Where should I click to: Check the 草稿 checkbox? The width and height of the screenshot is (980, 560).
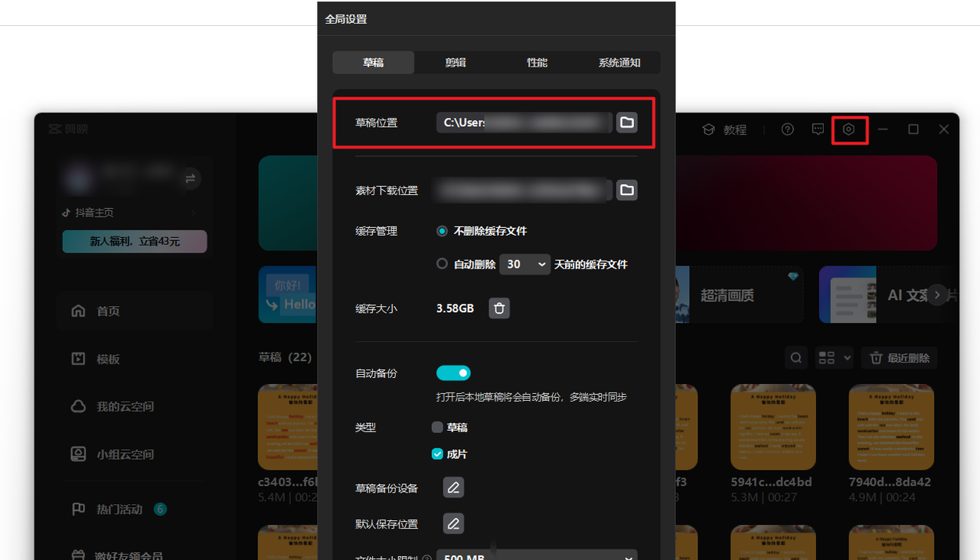pos(437,427)
